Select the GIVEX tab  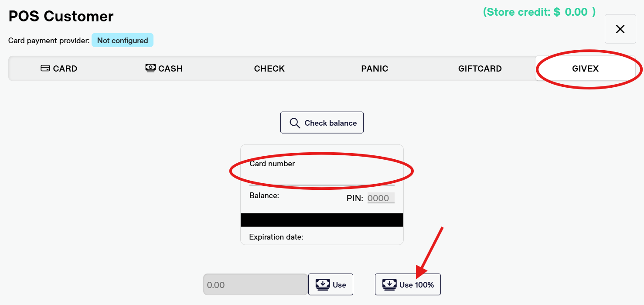[585, 69]
